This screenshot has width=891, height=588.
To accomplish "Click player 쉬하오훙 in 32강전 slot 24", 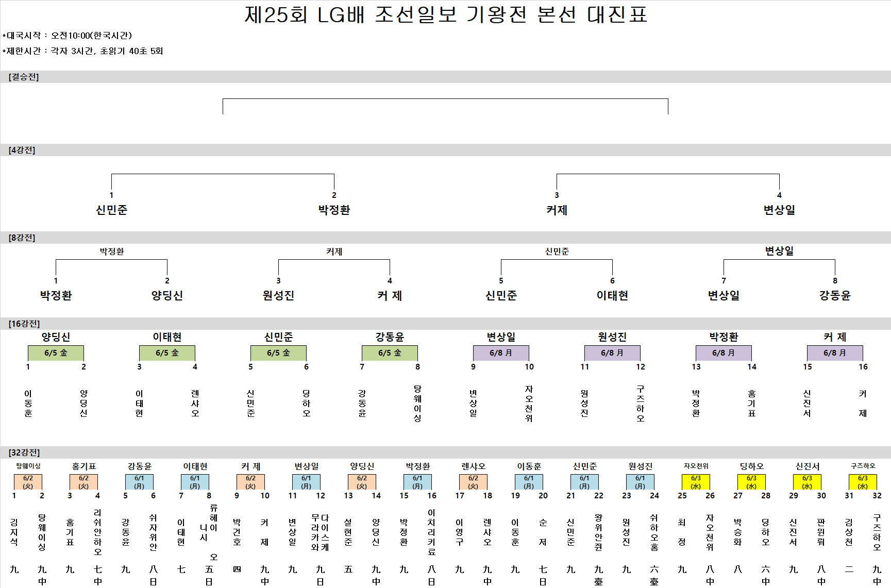I will 654,532.
